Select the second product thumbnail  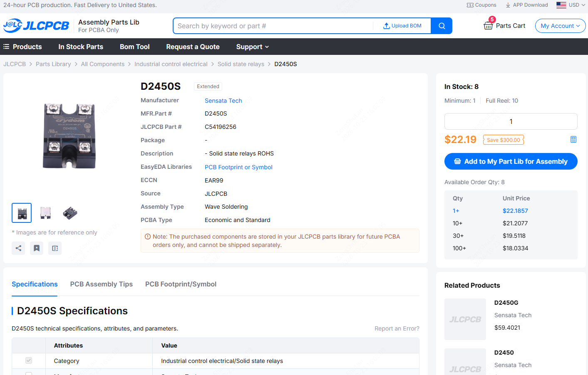(45, 213)
